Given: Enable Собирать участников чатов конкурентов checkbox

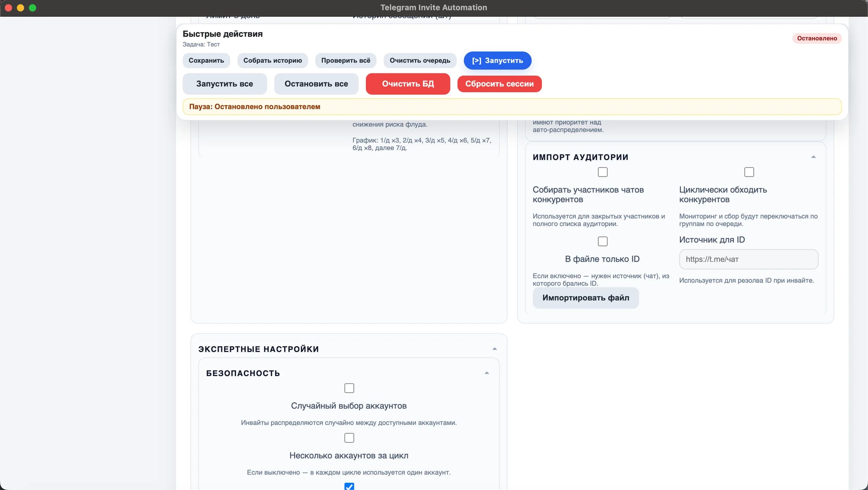Looking at the screenshot, I should [603, 172].
